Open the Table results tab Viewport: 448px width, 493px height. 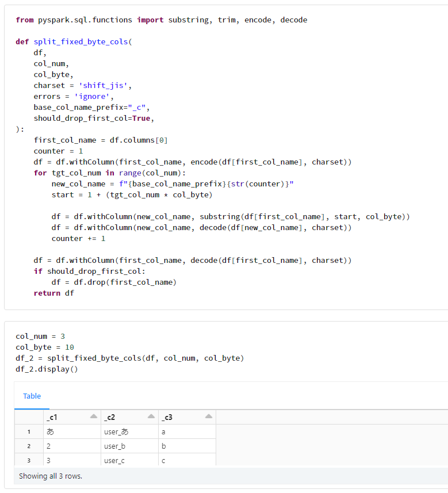(x=32, y=396)
